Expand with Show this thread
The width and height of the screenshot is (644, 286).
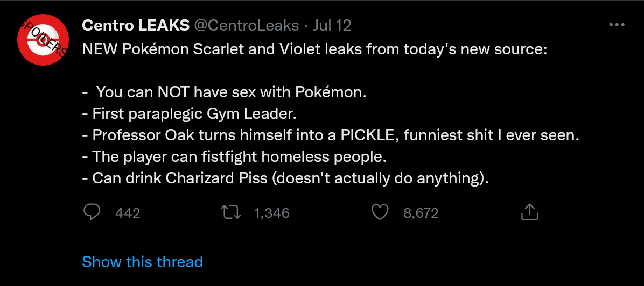coord(142,262)
